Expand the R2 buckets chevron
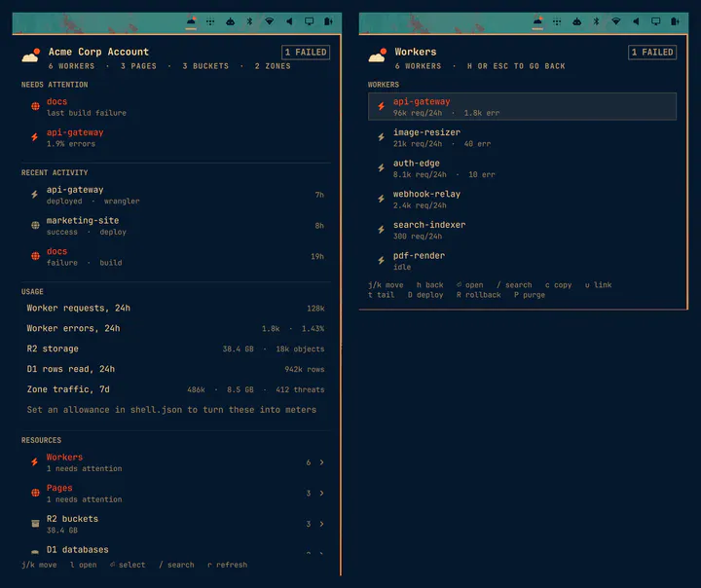Viewport: 701px width, 588px height. (x=321, y=524)
